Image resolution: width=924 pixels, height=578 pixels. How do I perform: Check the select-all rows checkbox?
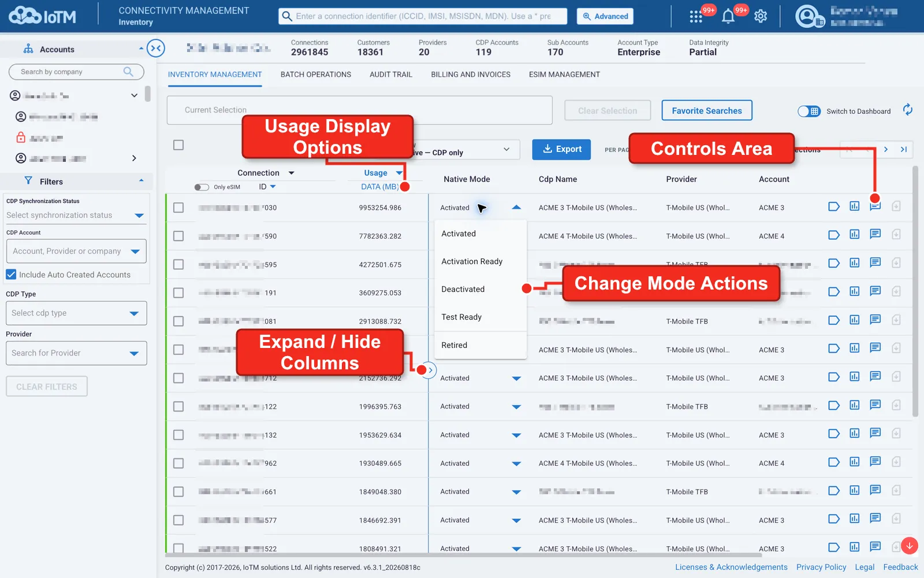point(178,145)
